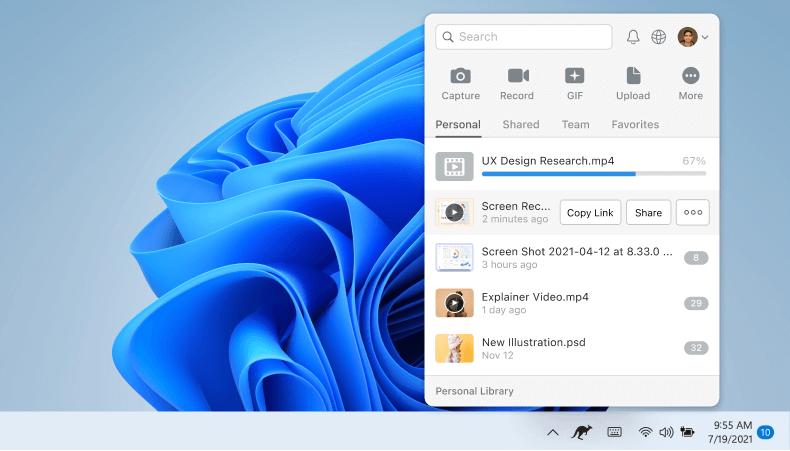Open the three-dot menu for Screen Recording
Image resolution: width=790 pixels, height=451 pixels.
tap(692, 212)
